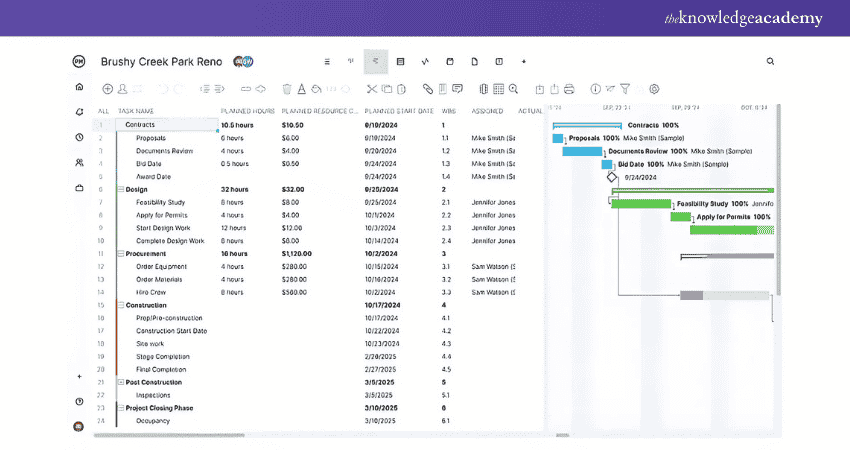Open the home icon in left sidebar
The height and width of the screenshot is (450, 850).
79,86
